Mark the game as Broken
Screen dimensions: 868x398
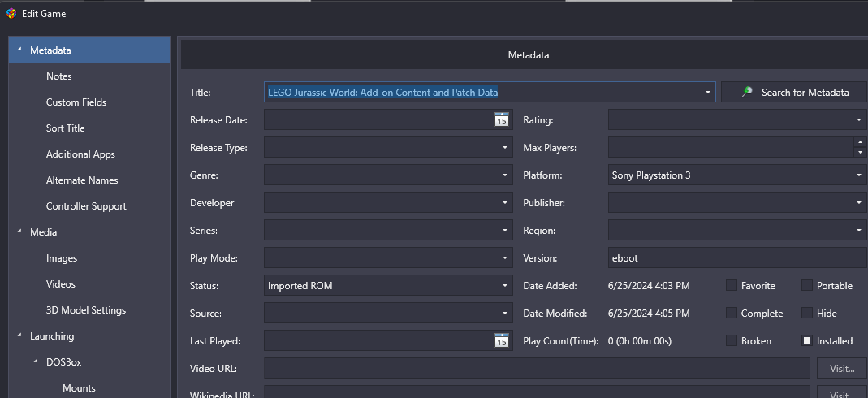click(x=732, y=341)
